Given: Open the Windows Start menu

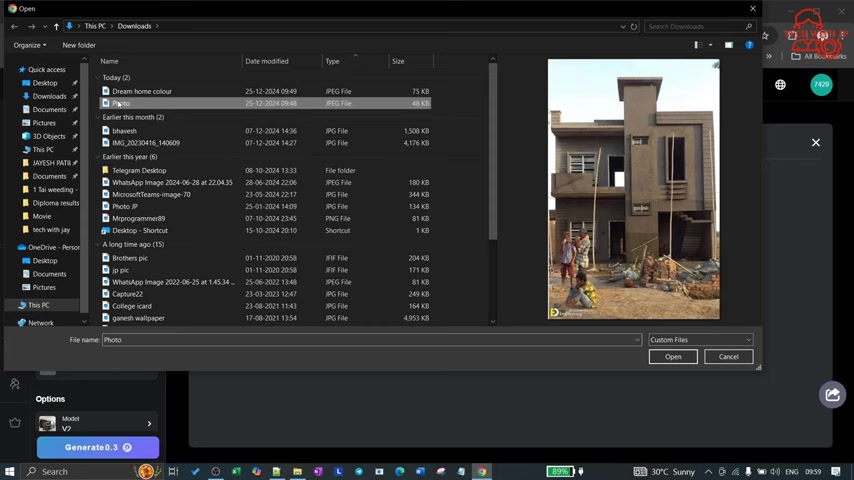Looking at the screenshot, I should click(x=9, y=471).
